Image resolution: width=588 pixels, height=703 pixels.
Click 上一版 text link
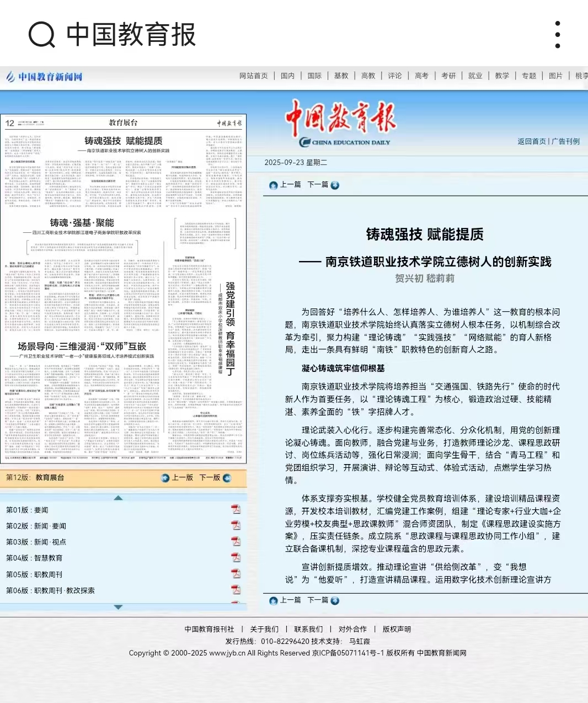click(183, 477)
